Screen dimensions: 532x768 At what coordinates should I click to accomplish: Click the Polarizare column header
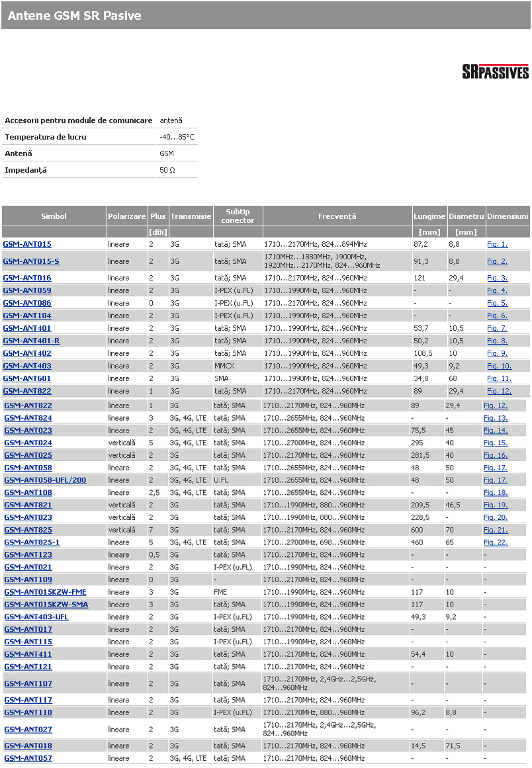point(126,216)
